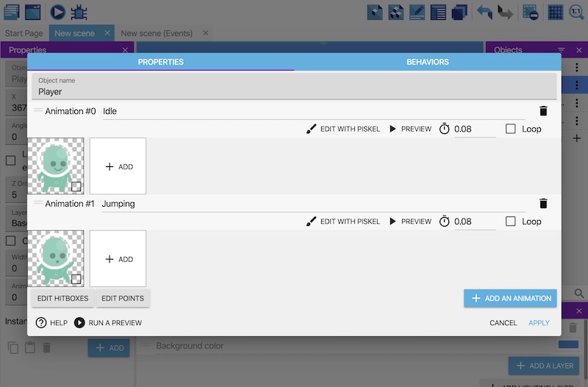Click the debugger bug icon in toolbar
The height and width of the screenshot is (387, 588).
[x=79, y=12]
